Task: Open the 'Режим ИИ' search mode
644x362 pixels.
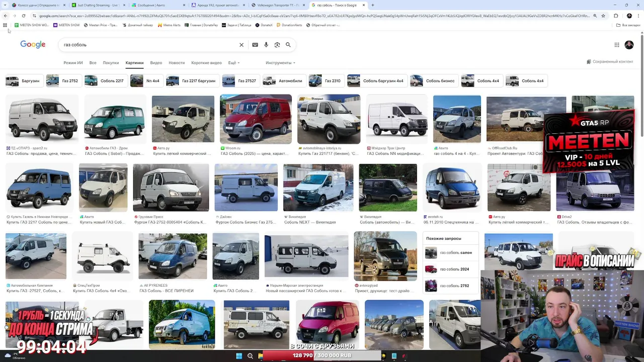Action: (x=73, y=63)
